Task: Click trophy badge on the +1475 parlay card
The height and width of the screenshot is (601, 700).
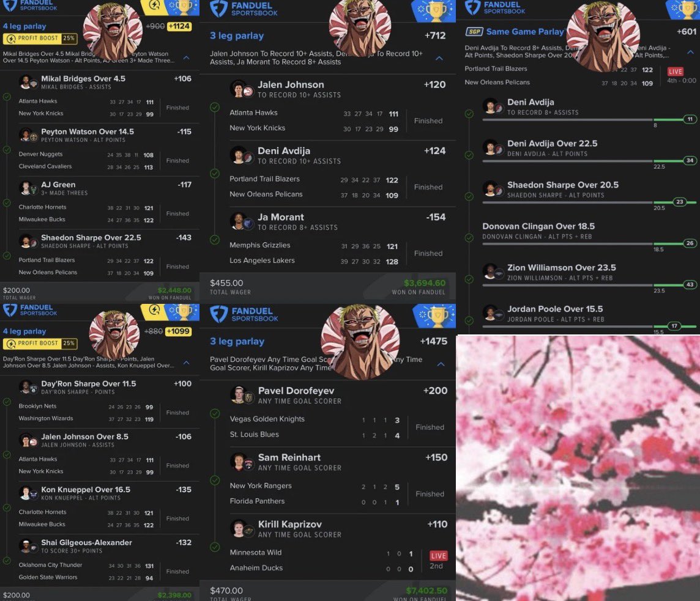Action: pos(435,316)
